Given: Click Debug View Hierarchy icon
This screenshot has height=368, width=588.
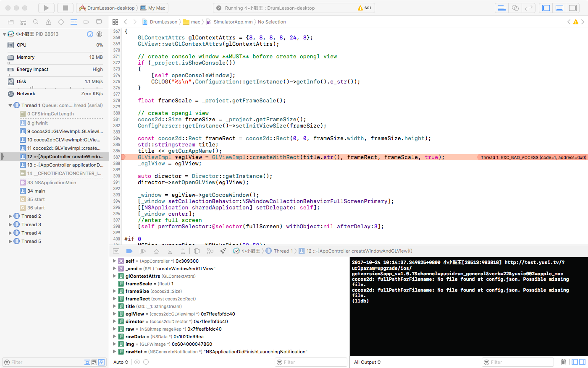Looking at the screenshot, I should click(197, 251).
